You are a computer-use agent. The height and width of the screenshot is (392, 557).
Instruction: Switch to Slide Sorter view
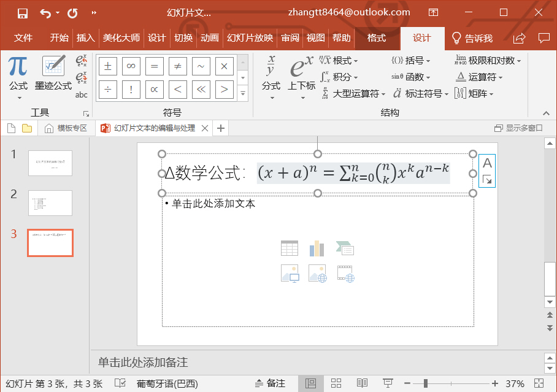[336, 383]
